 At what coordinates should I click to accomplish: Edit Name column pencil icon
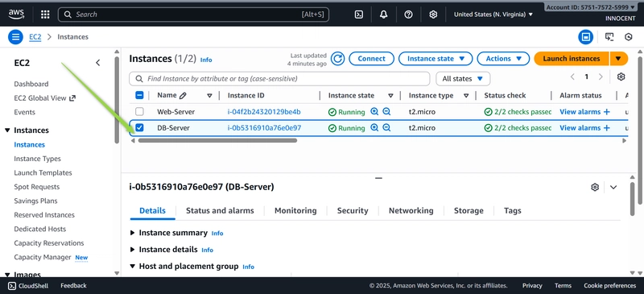183,95
